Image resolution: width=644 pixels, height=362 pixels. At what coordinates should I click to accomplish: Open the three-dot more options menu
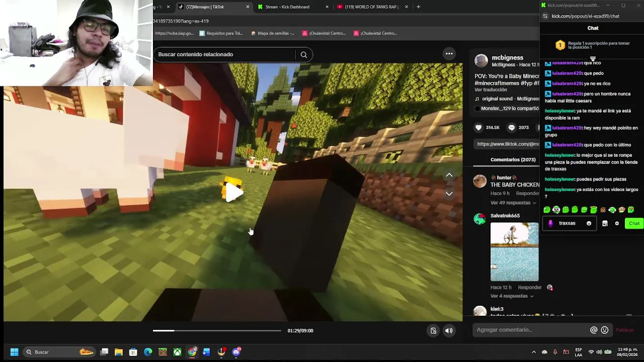click(449, 54)
